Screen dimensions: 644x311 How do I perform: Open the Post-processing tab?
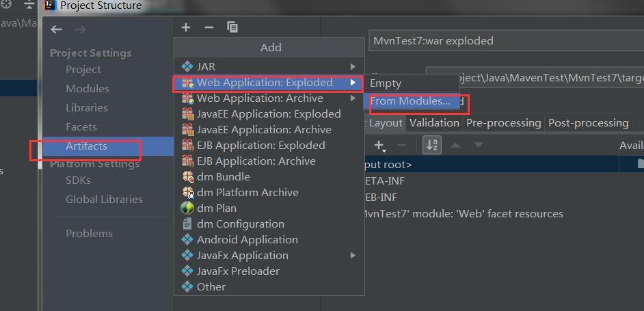coord(588,123)
